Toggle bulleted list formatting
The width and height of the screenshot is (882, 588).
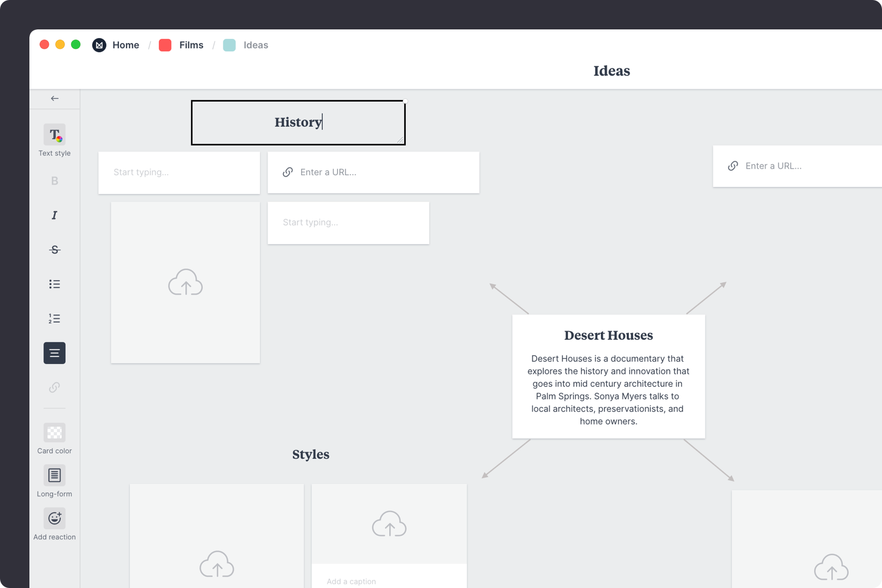(x=54, y=284)
